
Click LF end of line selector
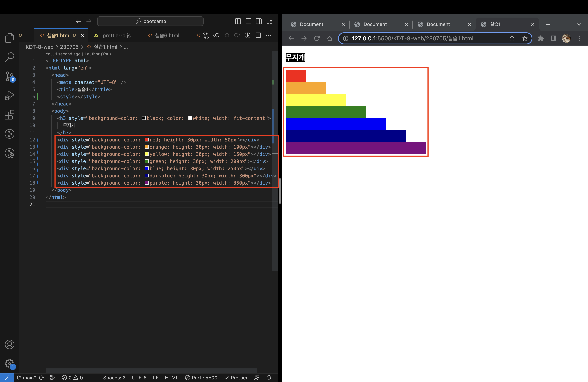pyautogui.click(x=156, y=378)
